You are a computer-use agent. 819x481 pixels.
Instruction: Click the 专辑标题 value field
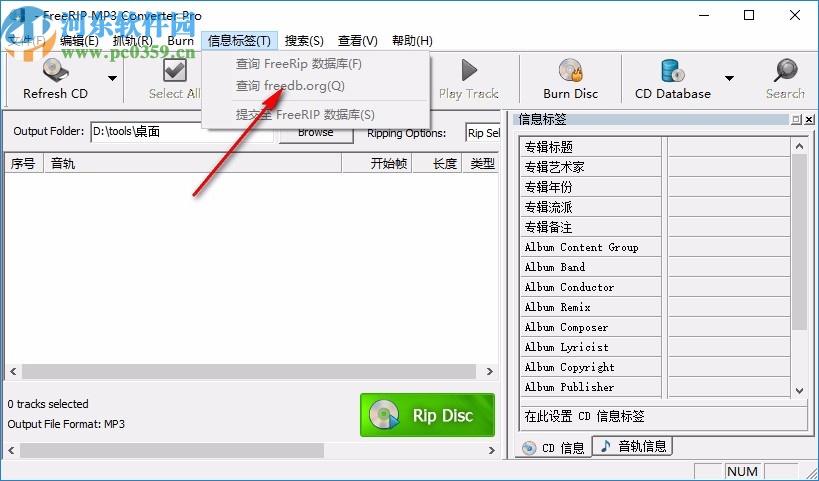tap(729, 147)
